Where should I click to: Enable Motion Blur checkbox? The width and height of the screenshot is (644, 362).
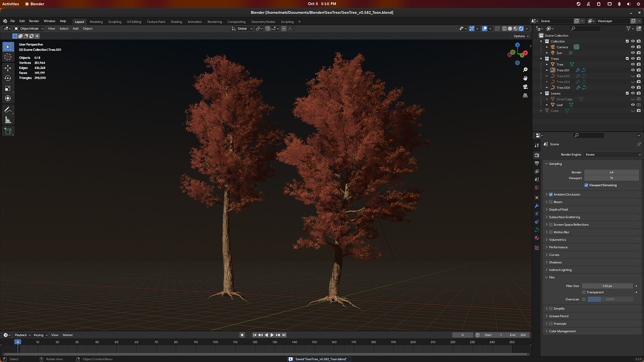551,232
